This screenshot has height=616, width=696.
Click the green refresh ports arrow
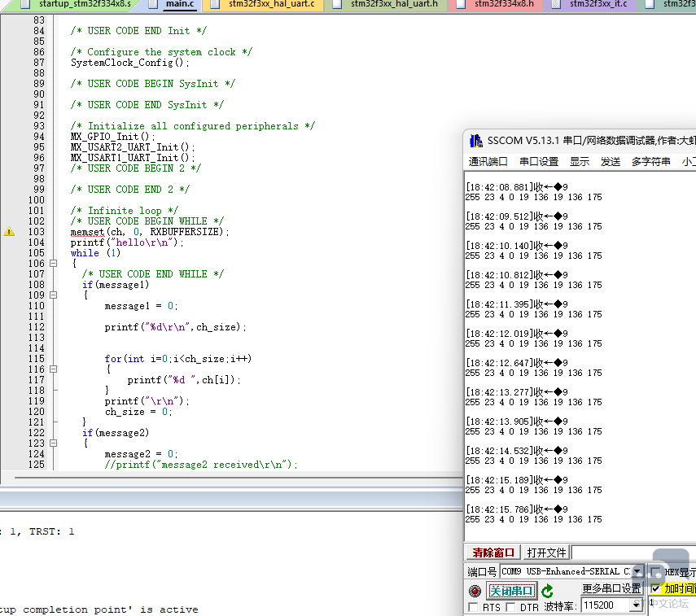[547, 591]
